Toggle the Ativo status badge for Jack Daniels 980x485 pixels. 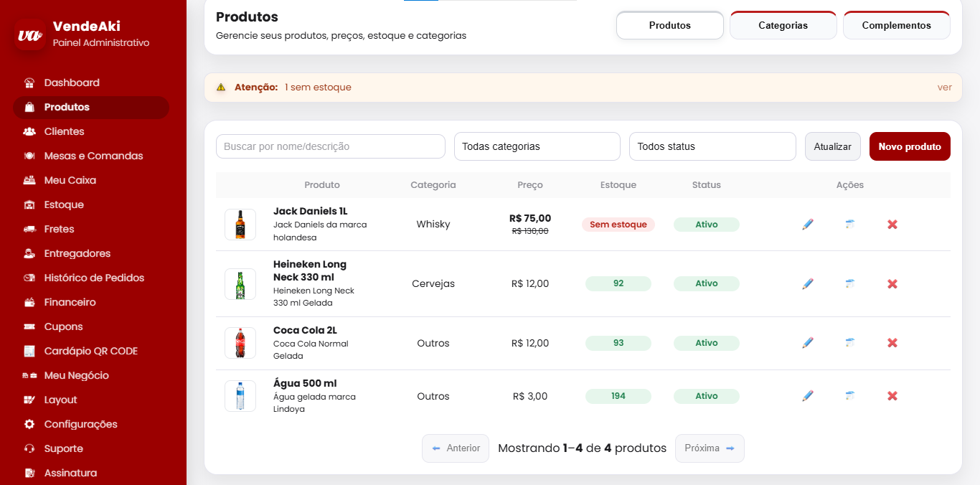click(706, 225)
